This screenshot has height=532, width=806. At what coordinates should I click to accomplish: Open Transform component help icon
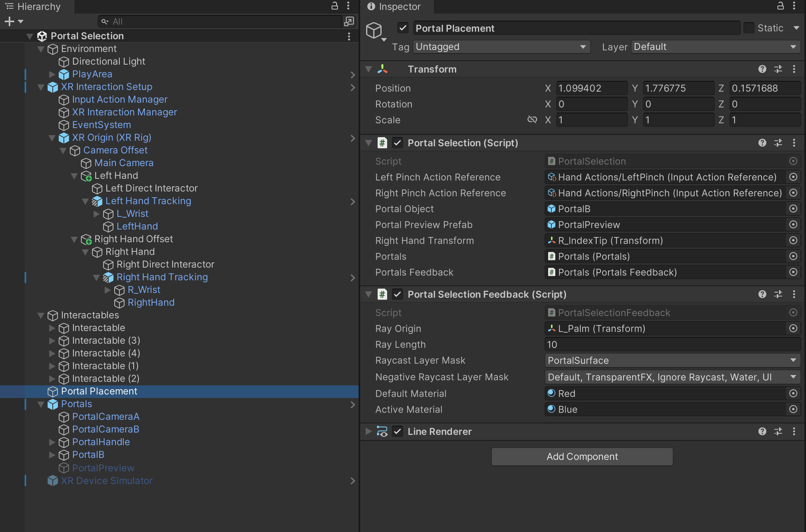pyautogui.click(x=762, y=69)
